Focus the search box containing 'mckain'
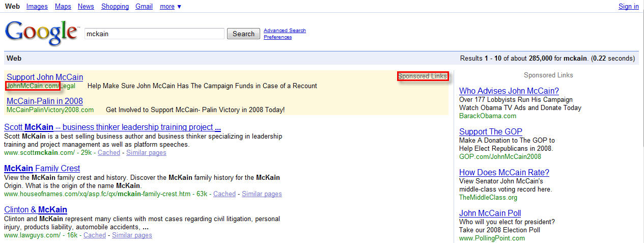 pyautogui.click(x=154, y=34)
